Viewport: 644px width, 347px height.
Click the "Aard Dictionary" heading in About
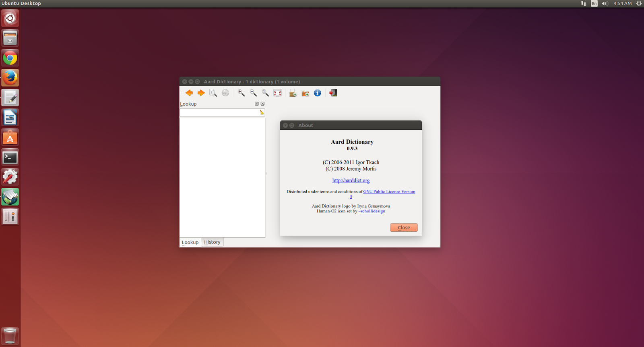(352, 142)
